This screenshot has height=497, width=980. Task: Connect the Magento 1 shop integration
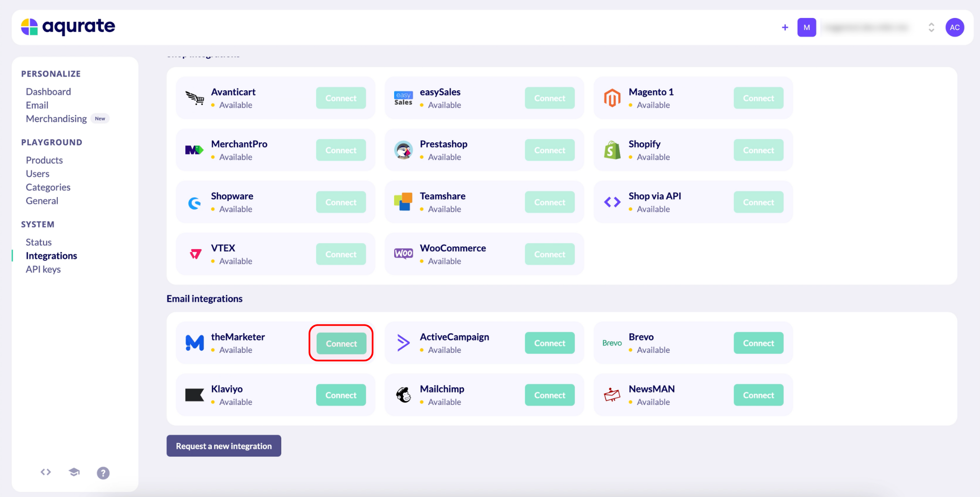click(x=758, y=98)
